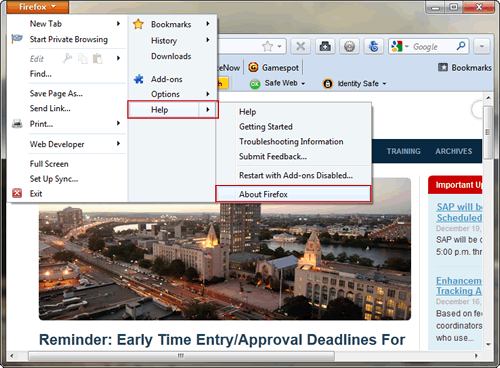Select Start Private Browsing
The image size is (500, 368).
point(68,39)
